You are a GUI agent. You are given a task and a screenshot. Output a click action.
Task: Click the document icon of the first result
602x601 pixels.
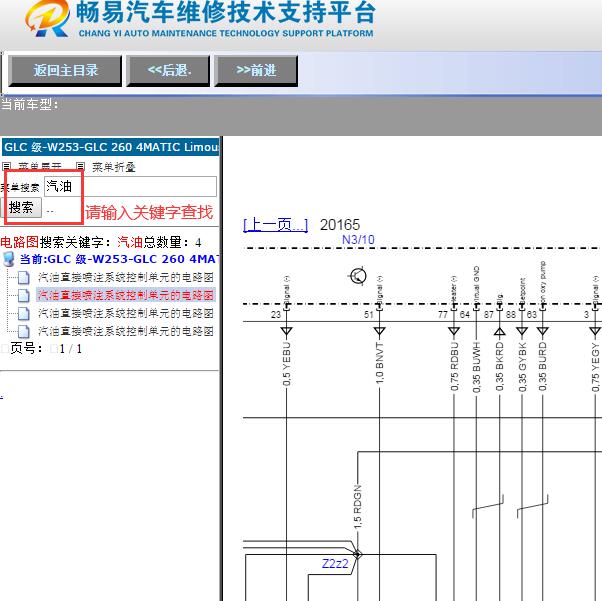[24, 277]
